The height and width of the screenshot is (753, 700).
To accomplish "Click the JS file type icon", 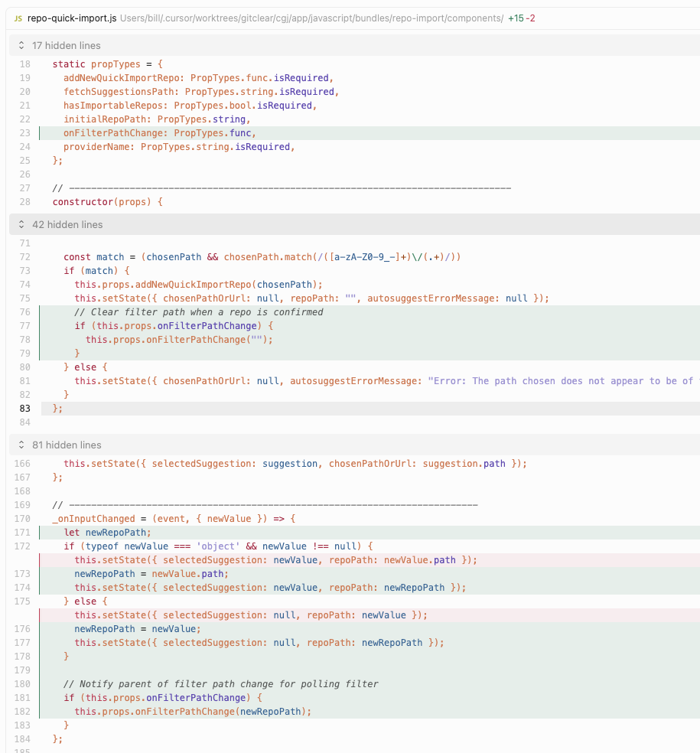I will click(x=18, y=18).
